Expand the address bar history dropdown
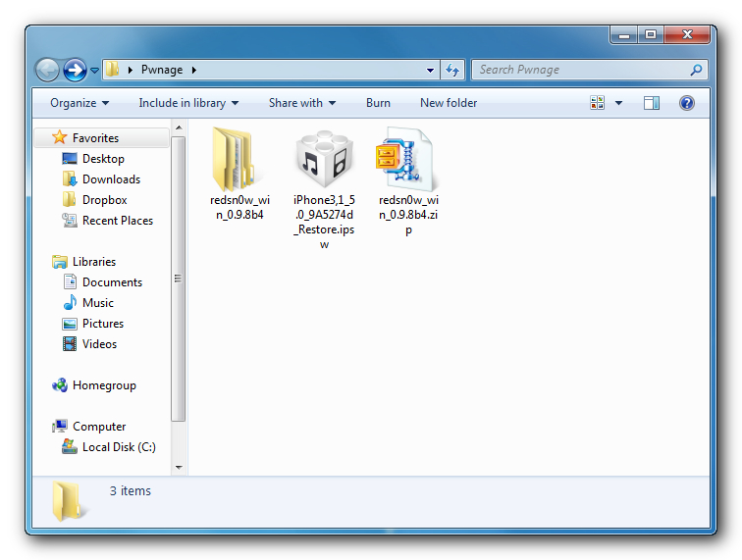 [431, 70]
